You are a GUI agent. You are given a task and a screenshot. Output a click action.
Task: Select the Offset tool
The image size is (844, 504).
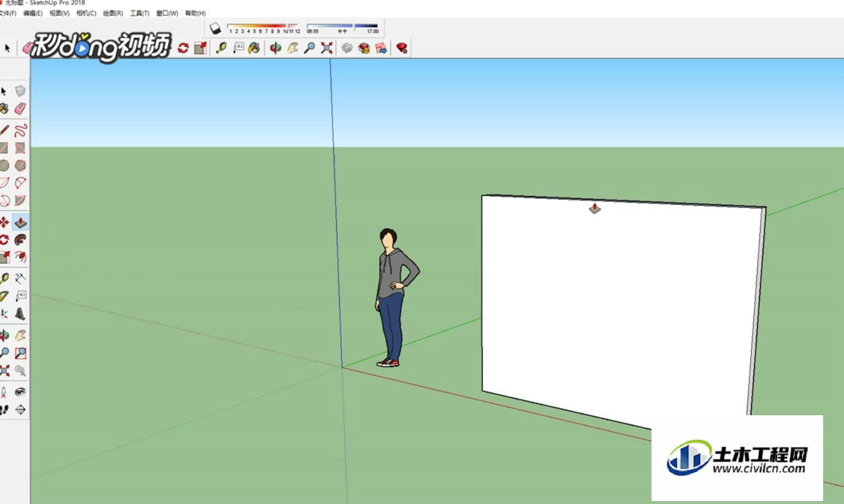pos(20,257)
